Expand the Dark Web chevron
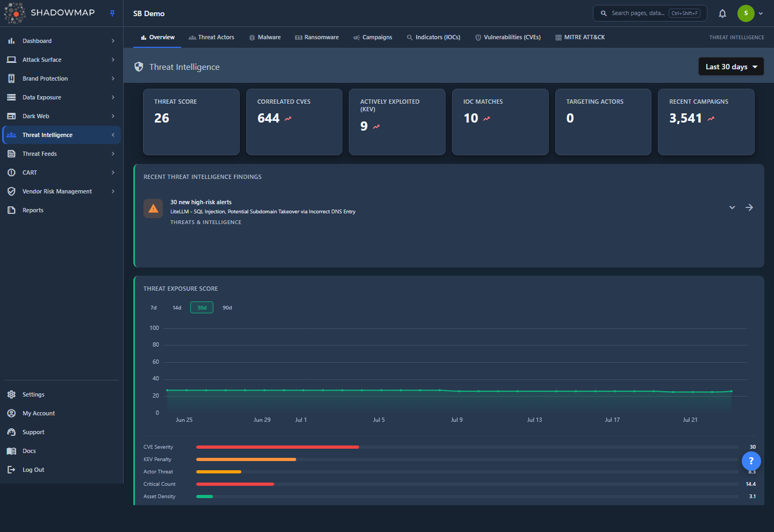This screenshot has width=774, height=532. tap(113, 116)
